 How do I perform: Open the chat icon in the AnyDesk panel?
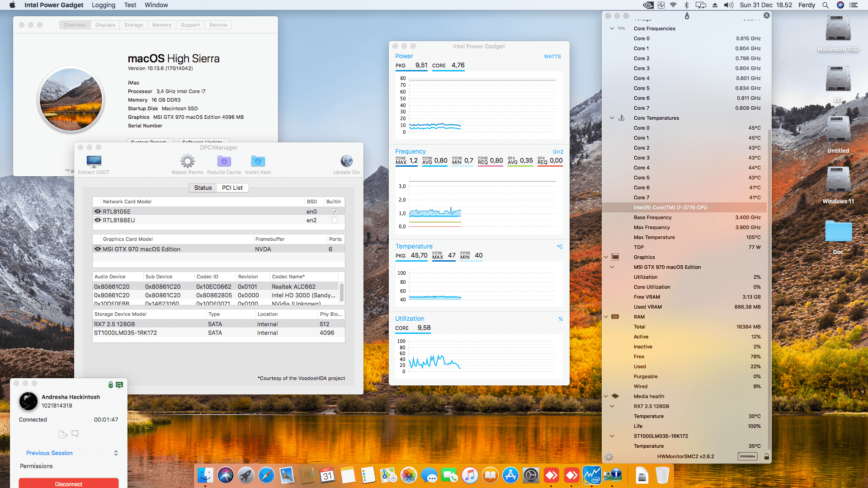click(x=75, y=434)
